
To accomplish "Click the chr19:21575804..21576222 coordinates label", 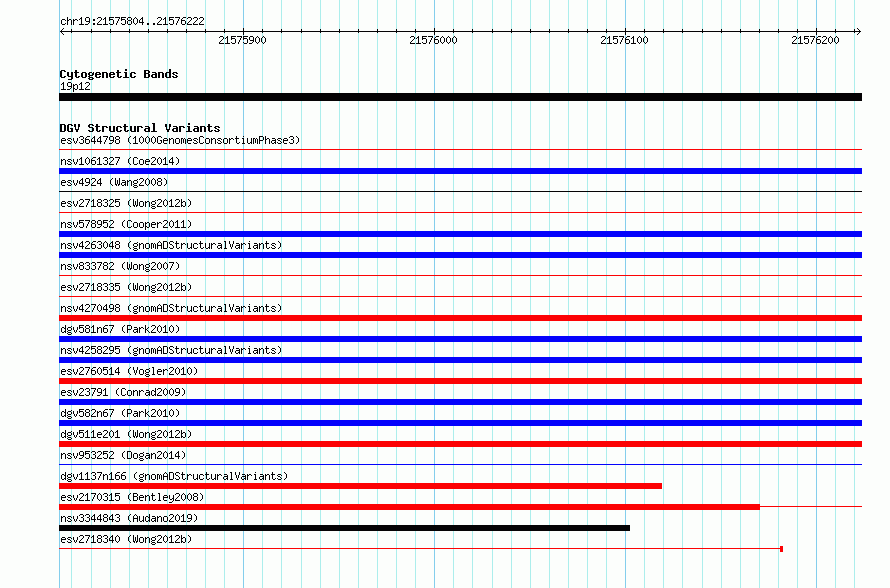I will click(x=132, y=22).
